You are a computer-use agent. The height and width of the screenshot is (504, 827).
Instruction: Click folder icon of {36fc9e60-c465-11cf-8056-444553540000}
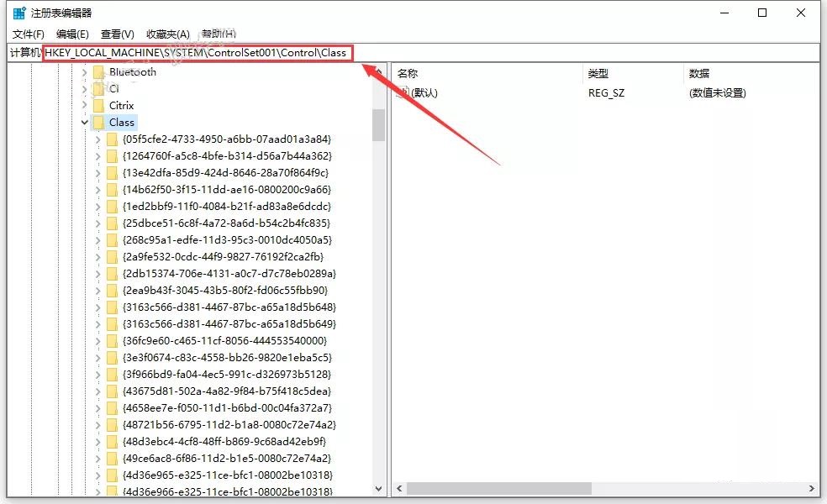[112, 341]
